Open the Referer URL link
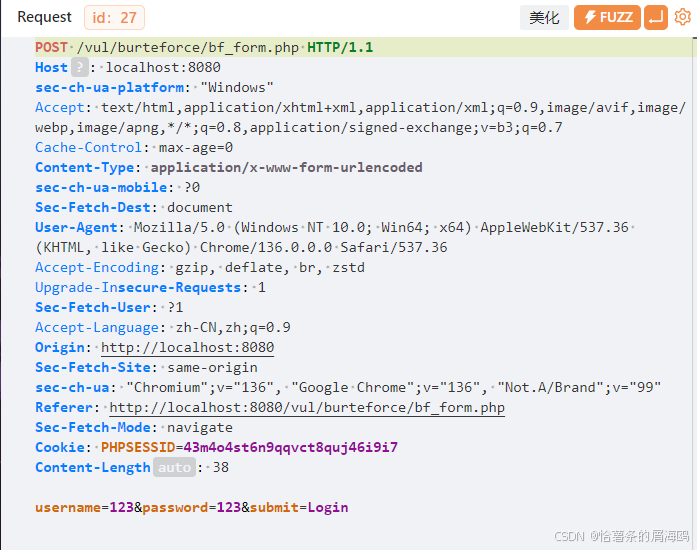 (307, 407)
